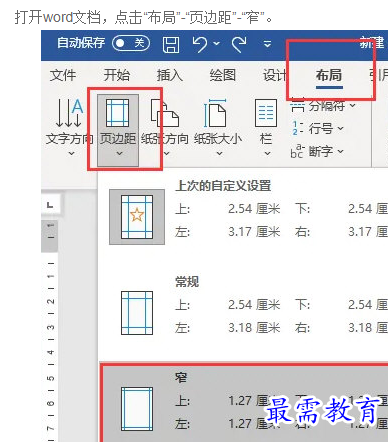The image size is (388, 442).
Task: Click the 窄 margin preset label
Action: (x=181, y=378)
